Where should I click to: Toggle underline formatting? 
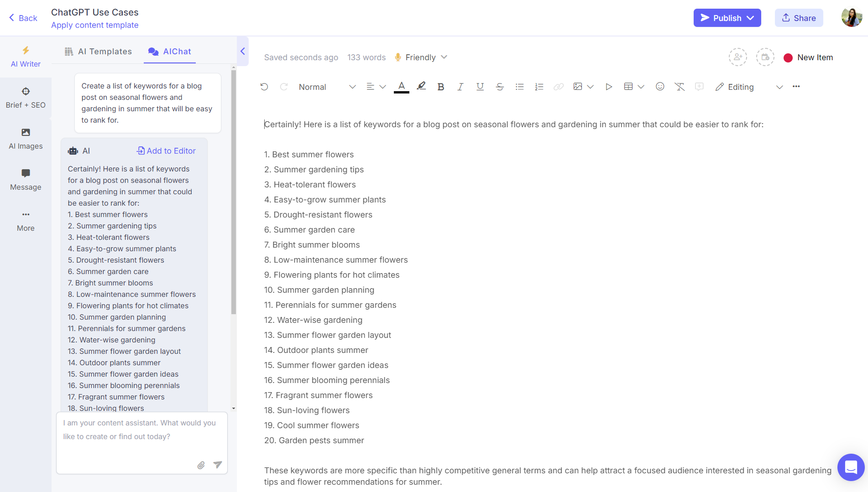[x=480, y=87]
